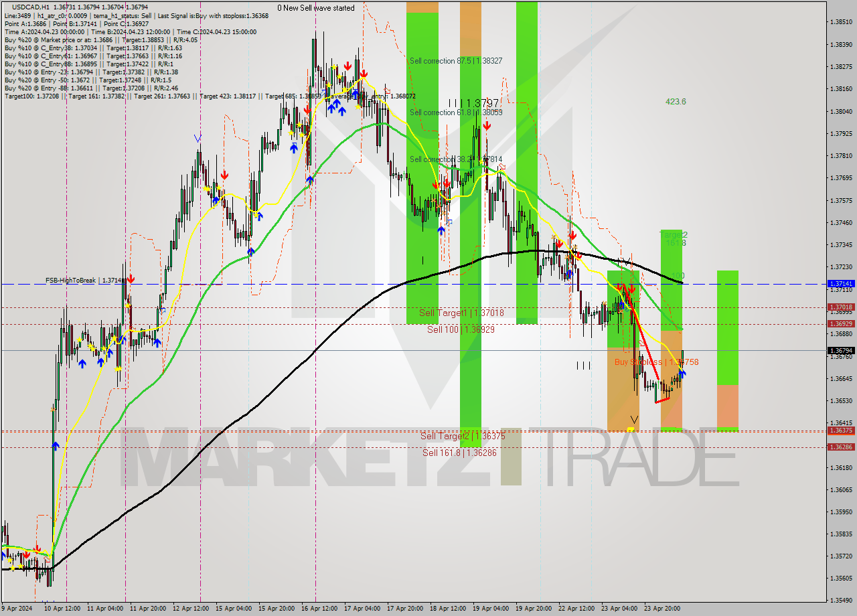Click the 'Sell correction 38.2 | 1.37814' label
The width and height of the screenshot is (857, 616).
[456, 159]
